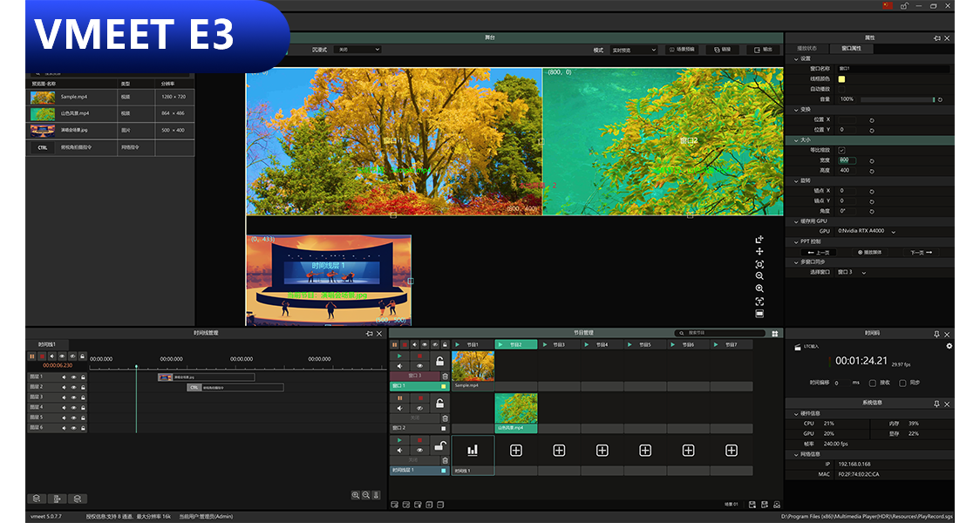This screenshot has width=980, height=523.
Task: Toggle the 等比缩放 checkbox
Action: [841, 150]
